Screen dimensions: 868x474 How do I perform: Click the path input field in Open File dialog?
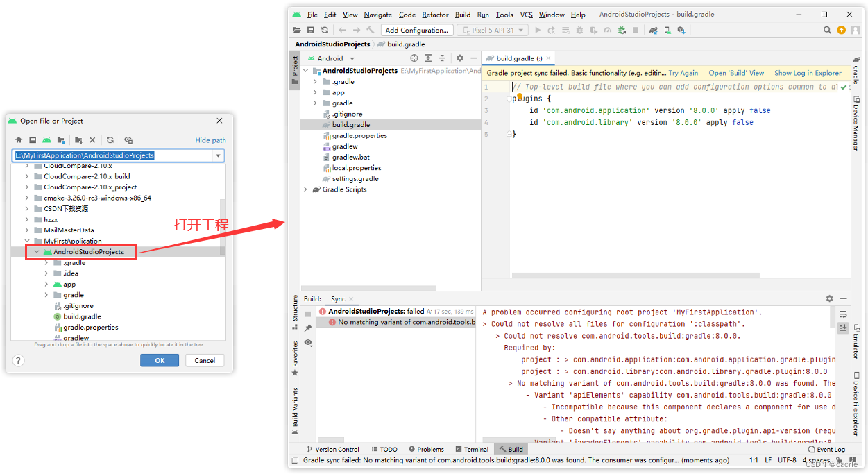(113, 155)
